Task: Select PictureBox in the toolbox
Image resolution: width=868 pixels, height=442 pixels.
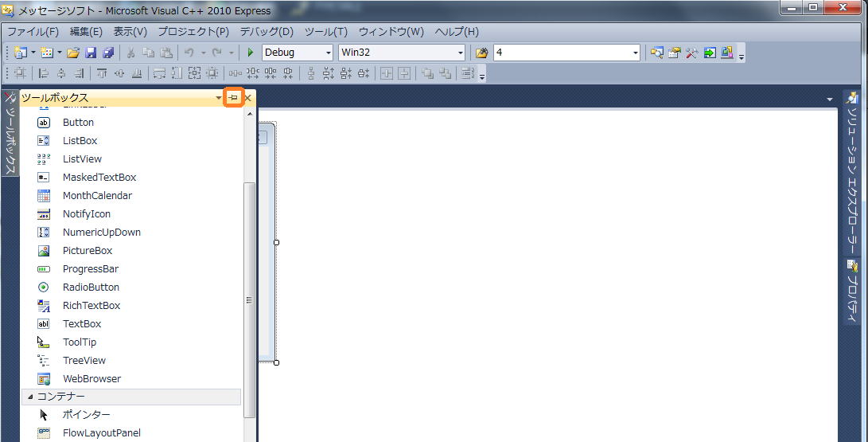Action: (x=130, y=250)
